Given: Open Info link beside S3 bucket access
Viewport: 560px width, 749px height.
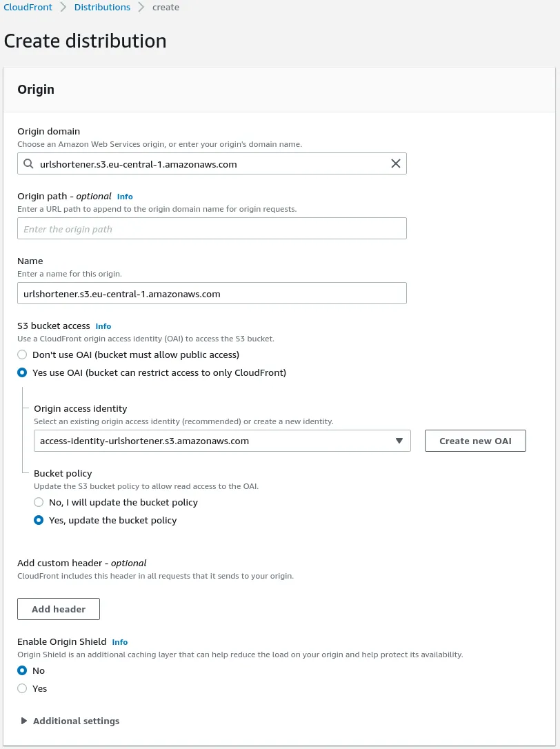Looking at the screenshot, I should (103, 326).
